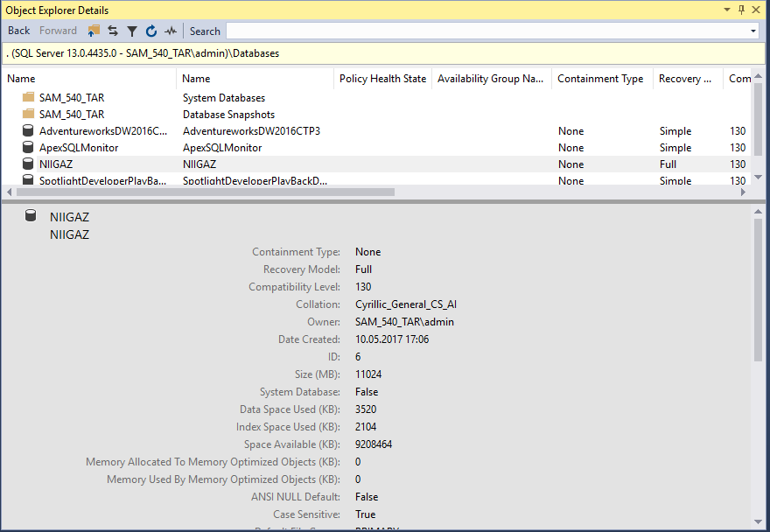Click horizontal scrollbar right arrow
The image size is (770, 532).
[743, 192]
